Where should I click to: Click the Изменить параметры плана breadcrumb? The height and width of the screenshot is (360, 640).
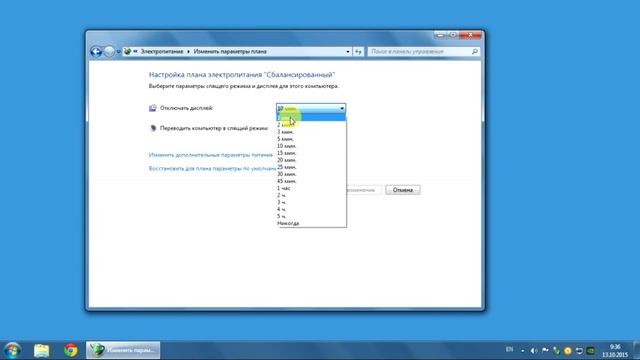(230, 51)
